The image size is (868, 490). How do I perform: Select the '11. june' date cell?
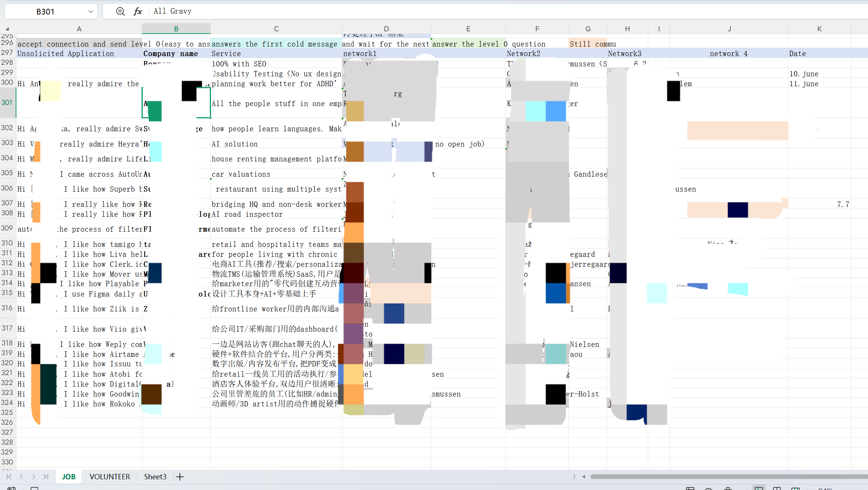point(820,84)
